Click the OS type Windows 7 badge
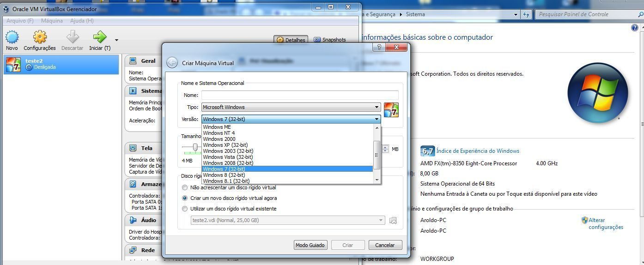The image size is (644, 265). [x=391, y=110]
